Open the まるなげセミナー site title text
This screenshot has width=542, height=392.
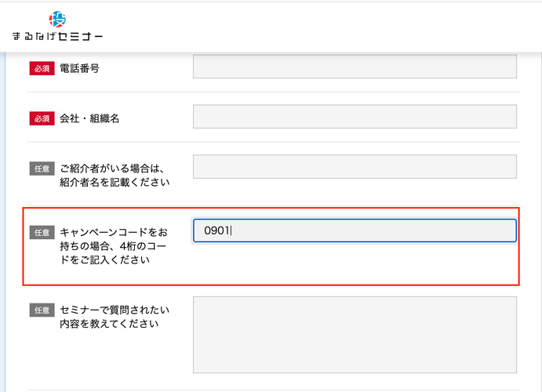point(57,36)
